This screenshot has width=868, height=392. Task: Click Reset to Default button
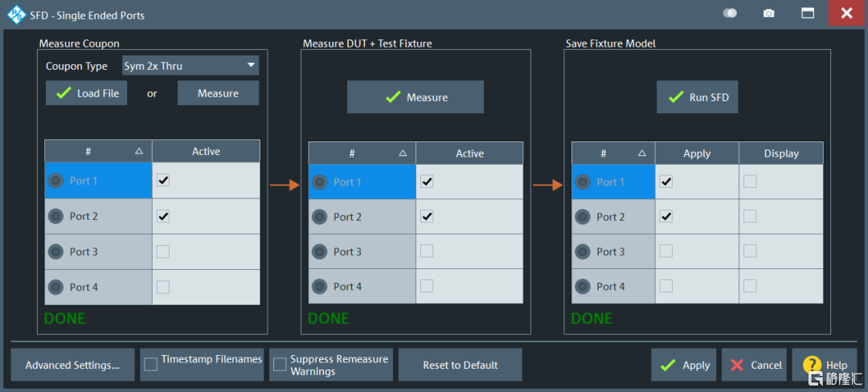tap(460, 365)
